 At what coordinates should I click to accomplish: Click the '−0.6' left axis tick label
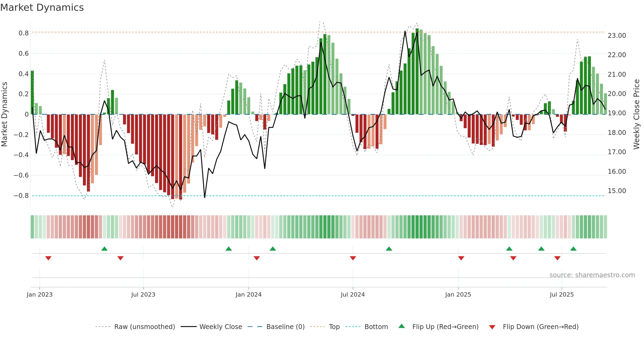[x=21, y=175]
